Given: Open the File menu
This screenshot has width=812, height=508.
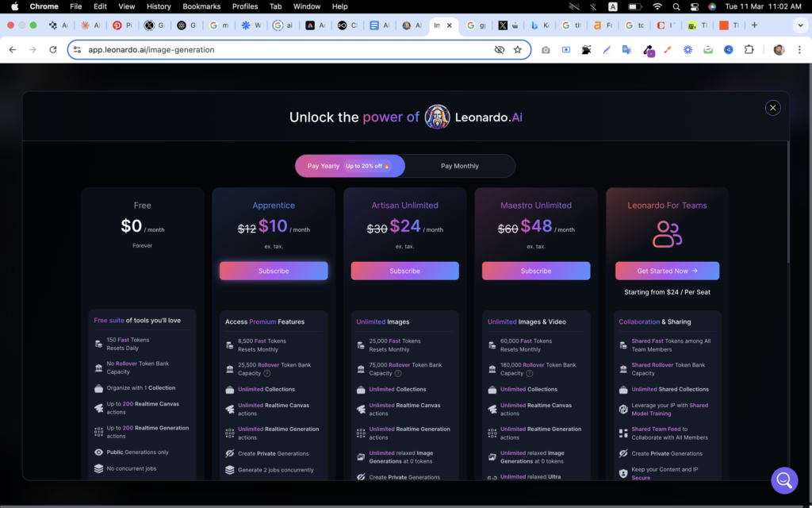Looking at the screenshot, I should click(75, 6).
